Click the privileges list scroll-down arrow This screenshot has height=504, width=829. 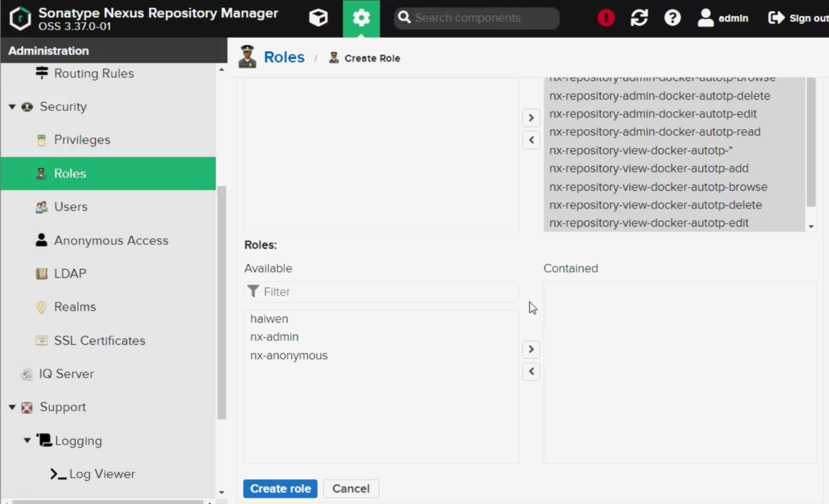click(x=811, y=226)
